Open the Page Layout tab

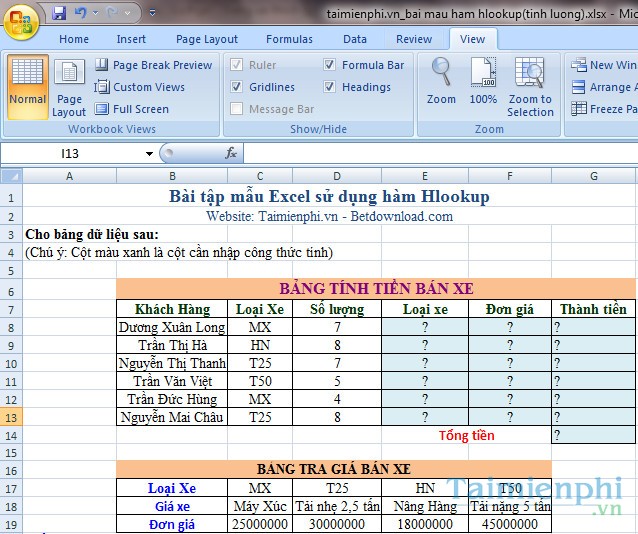tap(207, 39)
